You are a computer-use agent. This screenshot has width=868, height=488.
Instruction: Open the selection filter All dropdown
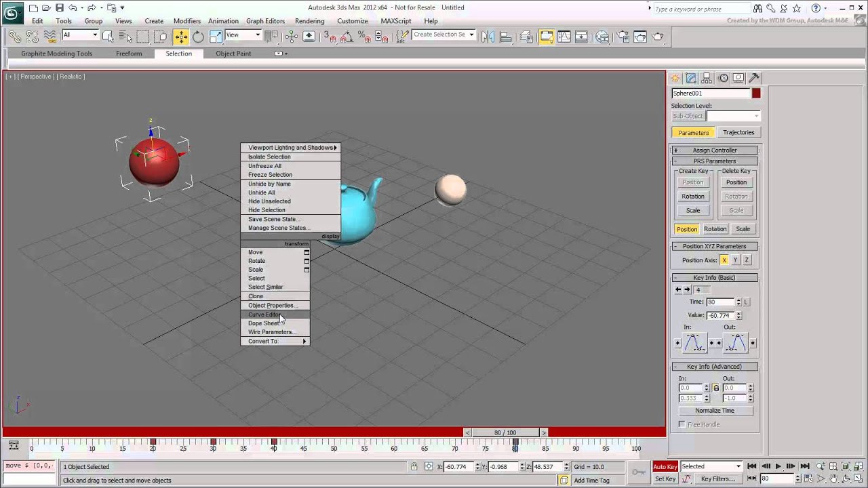click(x=80, y=35)
